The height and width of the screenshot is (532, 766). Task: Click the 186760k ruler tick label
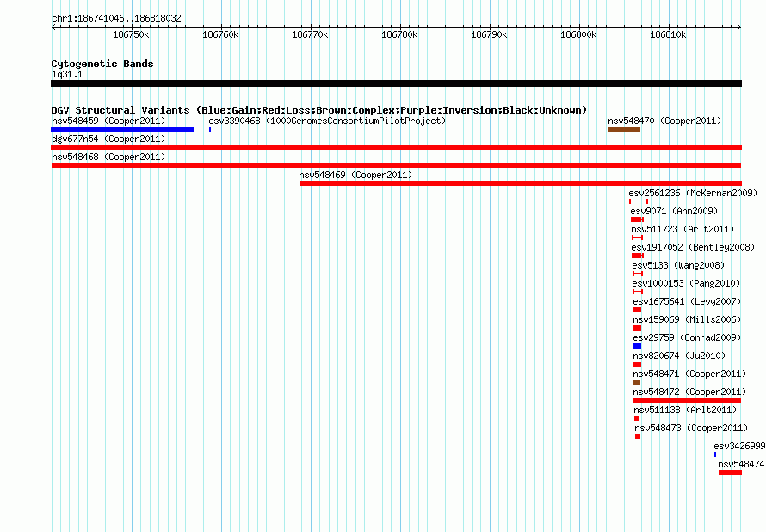click(x=220, y=34)
